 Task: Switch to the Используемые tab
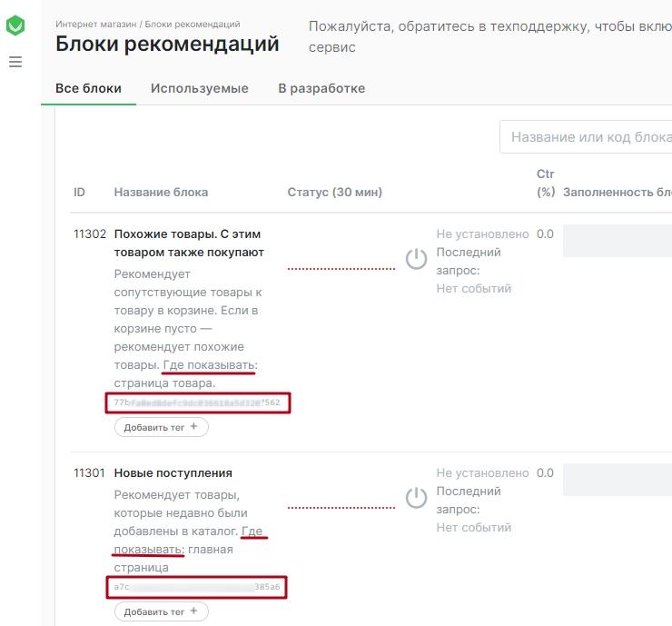[199, 88]
